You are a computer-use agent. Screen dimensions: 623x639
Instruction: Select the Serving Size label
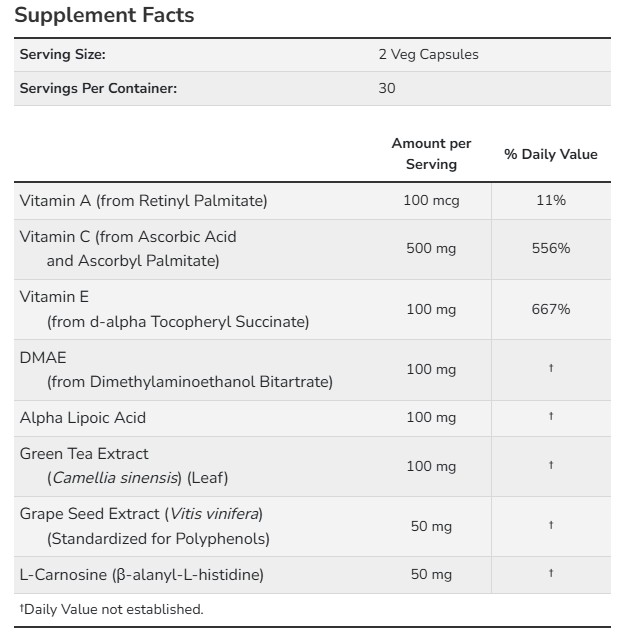point(62,55)
